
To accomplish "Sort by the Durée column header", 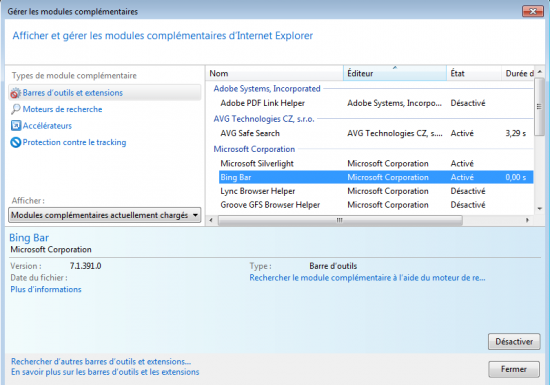I will (518, 73).
